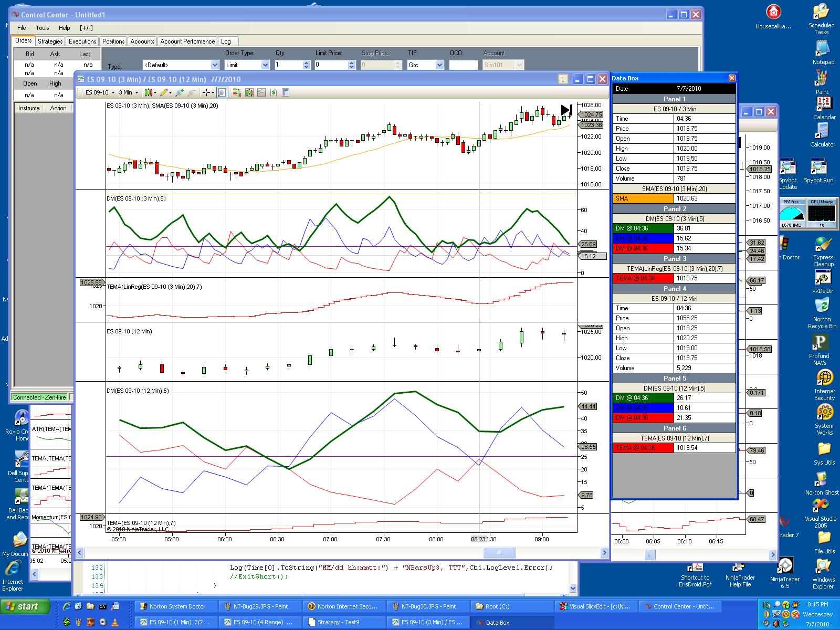The image size is (840, 630).
Task: Click the add-pin icon in chart toolbar
Action: [x=180, y=92]
